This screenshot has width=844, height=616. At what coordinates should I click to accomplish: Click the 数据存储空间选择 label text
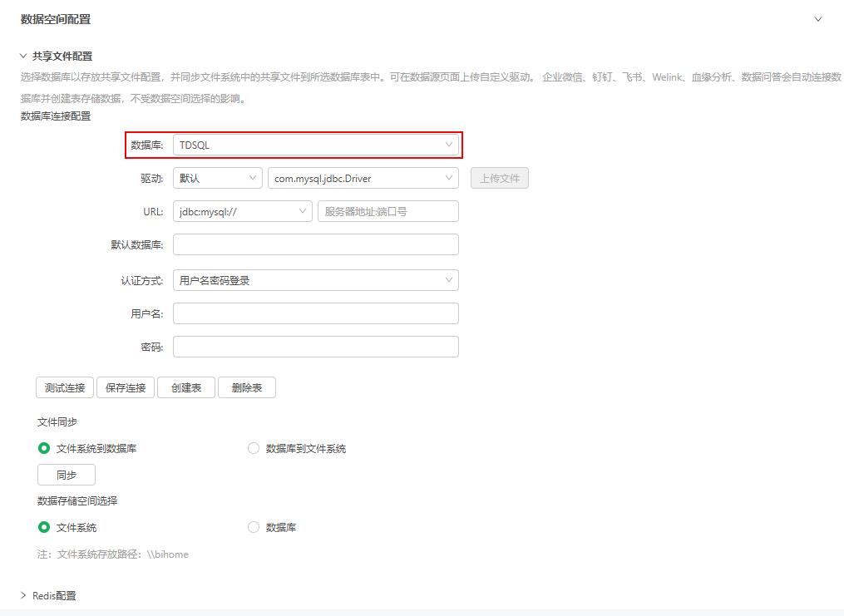point(77,501)
